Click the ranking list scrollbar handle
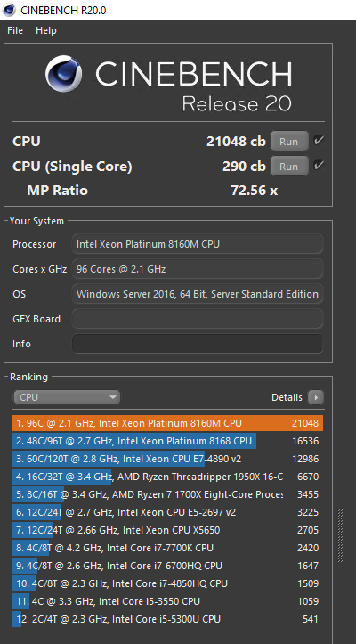This screenshot has height=644, width=356. click(x=340, y=535)
